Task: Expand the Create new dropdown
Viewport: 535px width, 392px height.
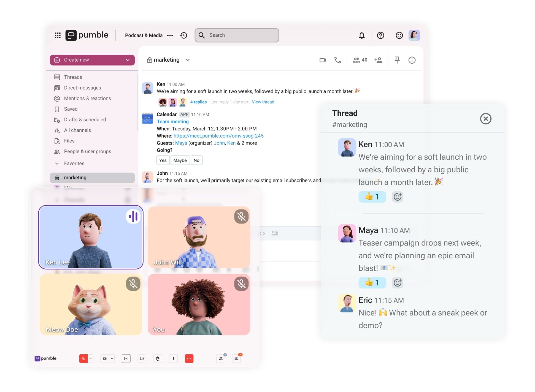Action: (128, 60)
